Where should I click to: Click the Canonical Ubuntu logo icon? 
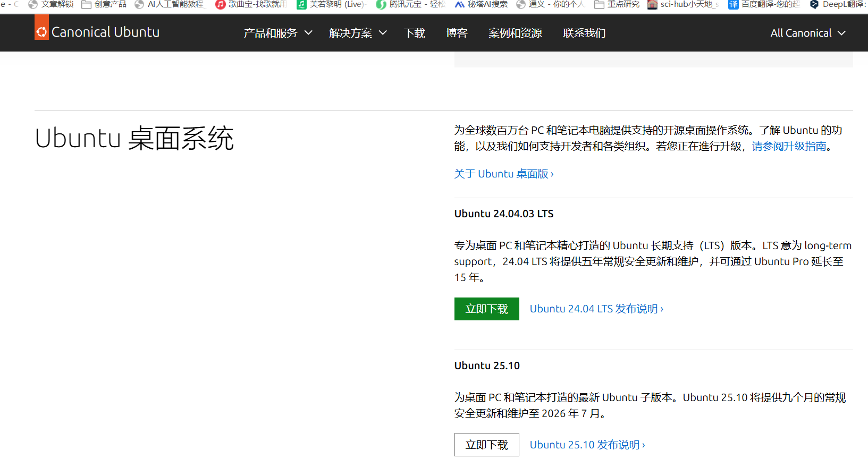coord(41,28)
